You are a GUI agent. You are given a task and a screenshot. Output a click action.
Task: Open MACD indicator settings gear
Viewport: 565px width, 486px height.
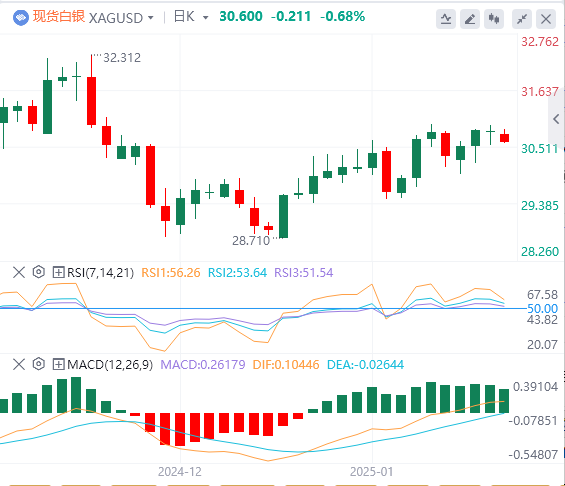39,364
